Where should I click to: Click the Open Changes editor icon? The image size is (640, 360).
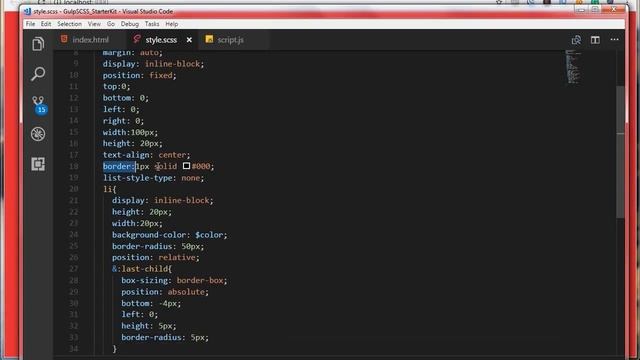coord(576,40)
